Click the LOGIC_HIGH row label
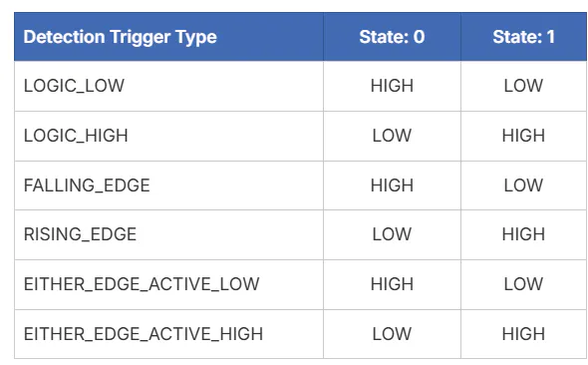The width and height of the screenshot is (588, 365). (x=76, y=136)
